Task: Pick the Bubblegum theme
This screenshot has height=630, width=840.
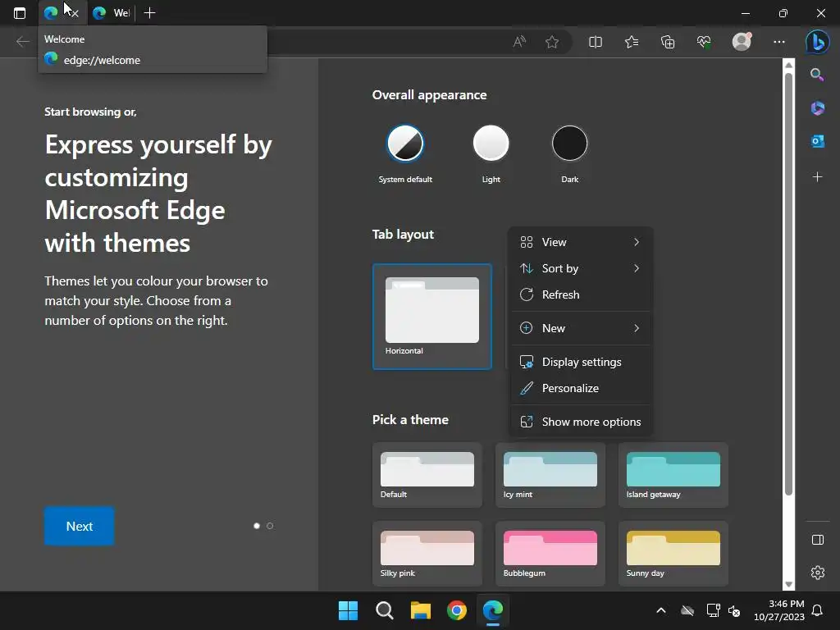Action: (550, 554)
